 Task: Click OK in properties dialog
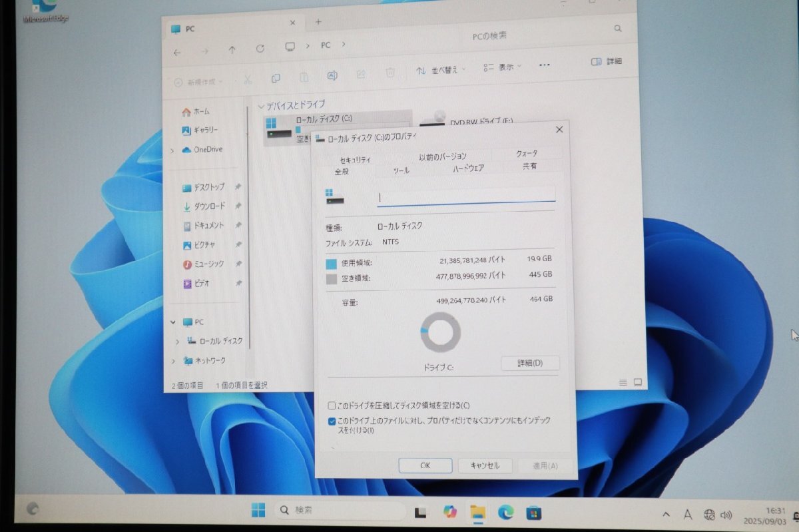[x=425, y=465]
